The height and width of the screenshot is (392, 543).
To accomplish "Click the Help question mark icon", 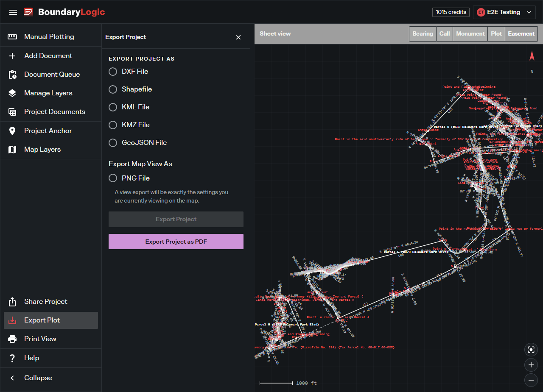I will [12, 358].
